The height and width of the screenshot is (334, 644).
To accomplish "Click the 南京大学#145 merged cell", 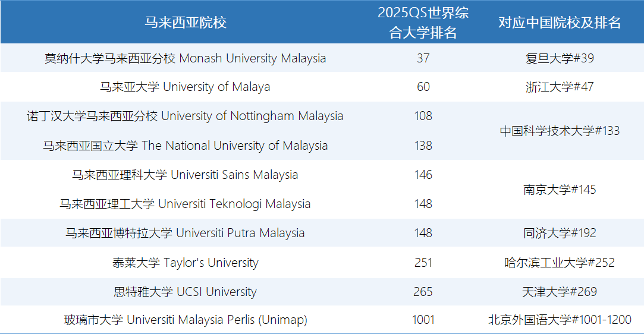I will (559, 190).
